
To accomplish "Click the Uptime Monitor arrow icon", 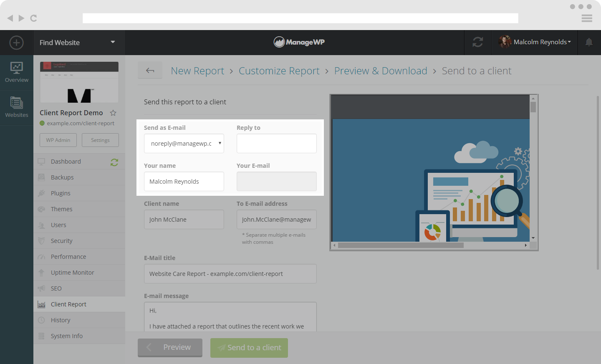I will click(41, 273).
